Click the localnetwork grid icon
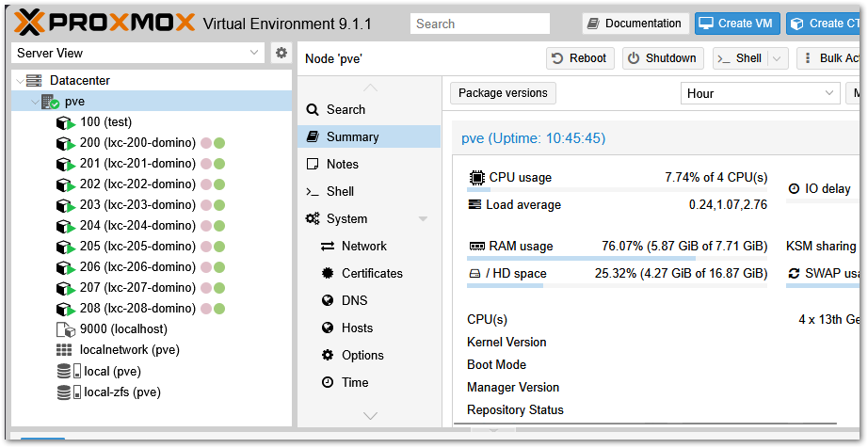The image size is (868, 448). tap(64, 350)
